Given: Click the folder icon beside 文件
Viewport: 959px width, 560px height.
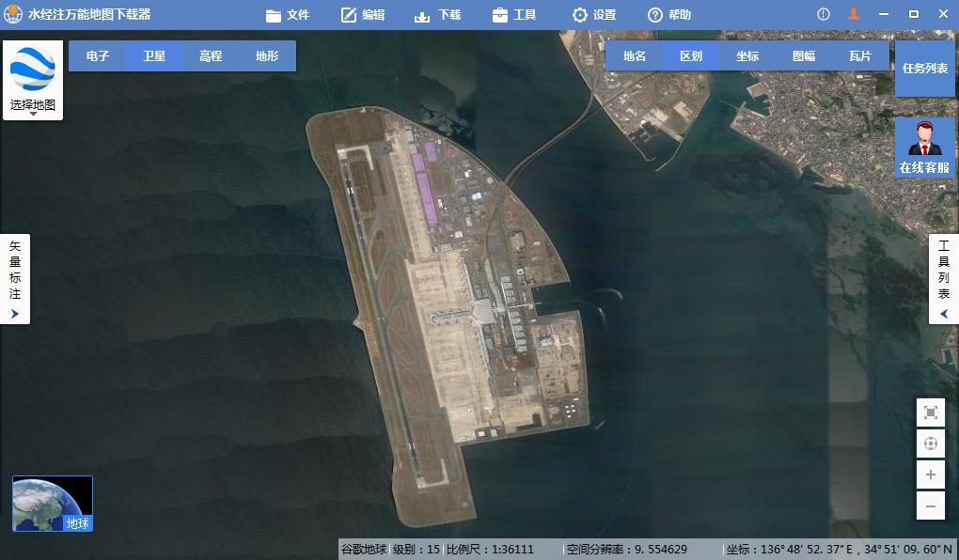Looking at the screenshot, I should click(x=274, y=16).
